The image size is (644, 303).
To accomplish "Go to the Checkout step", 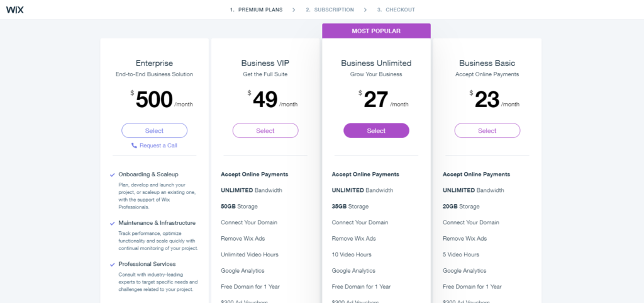I will point(396,10).
